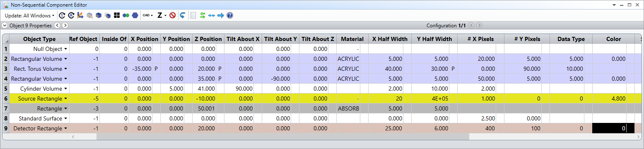The width and height of the screenshot is (644, 149).
Task: Go to next object properties arrow
Action: tap(65, 25)
